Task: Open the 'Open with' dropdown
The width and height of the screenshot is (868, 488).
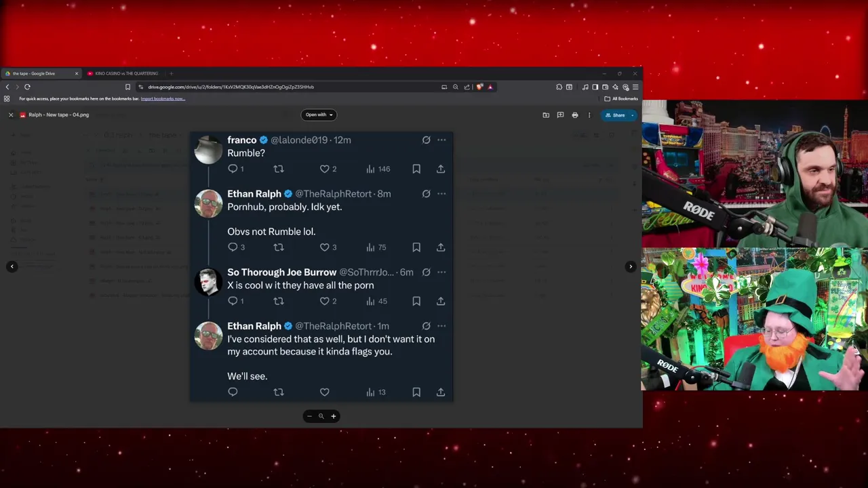Action: [319, 115]
